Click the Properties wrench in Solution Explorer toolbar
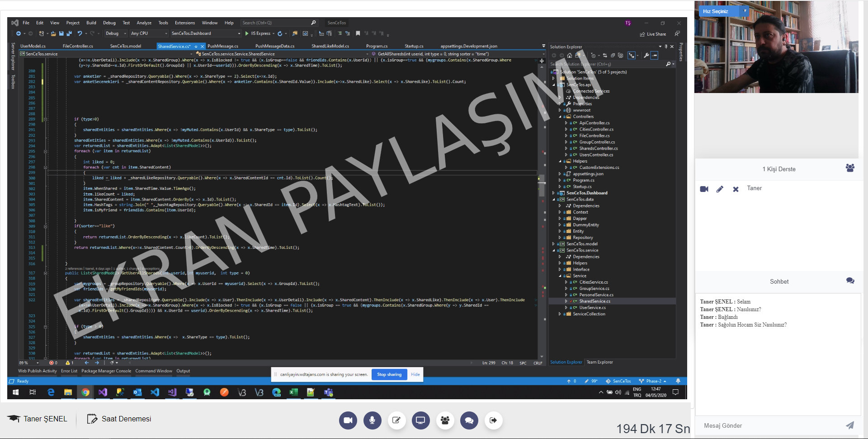 (x=646, y=56)
